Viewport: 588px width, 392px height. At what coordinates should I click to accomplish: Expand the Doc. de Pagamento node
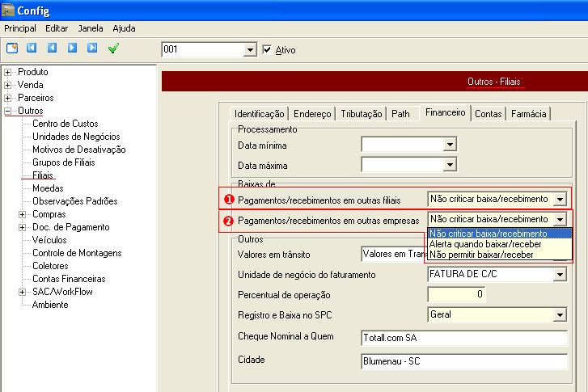(x=22, y=227)
